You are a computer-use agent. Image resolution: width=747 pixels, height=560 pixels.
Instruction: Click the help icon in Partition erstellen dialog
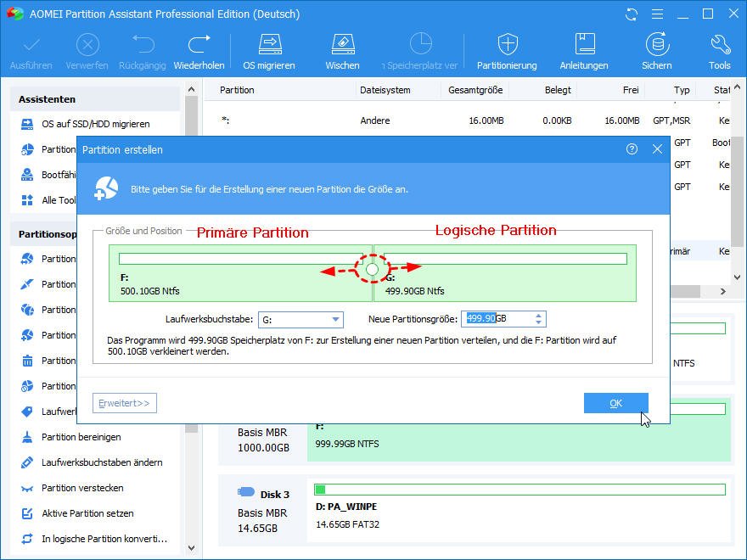632,149
